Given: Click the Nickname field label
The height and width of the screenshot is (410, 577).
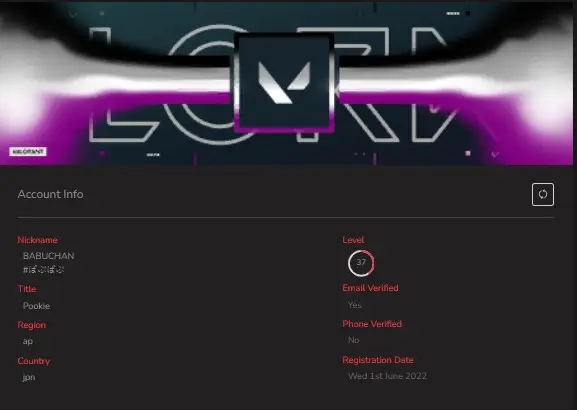Looking at the screenshot, I should pyautogui.click(x=38, y=240).
